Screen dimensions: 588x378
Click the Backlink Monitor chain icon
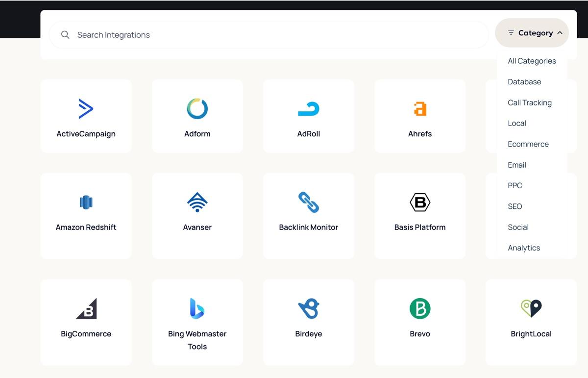(309, 202)
